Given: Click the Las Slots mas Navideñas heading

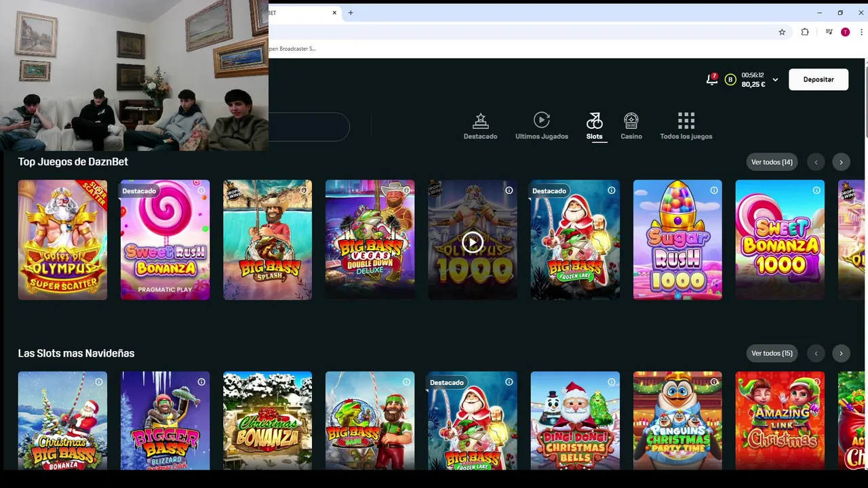Looking at the screenshot, I should [x=76, y=353].
